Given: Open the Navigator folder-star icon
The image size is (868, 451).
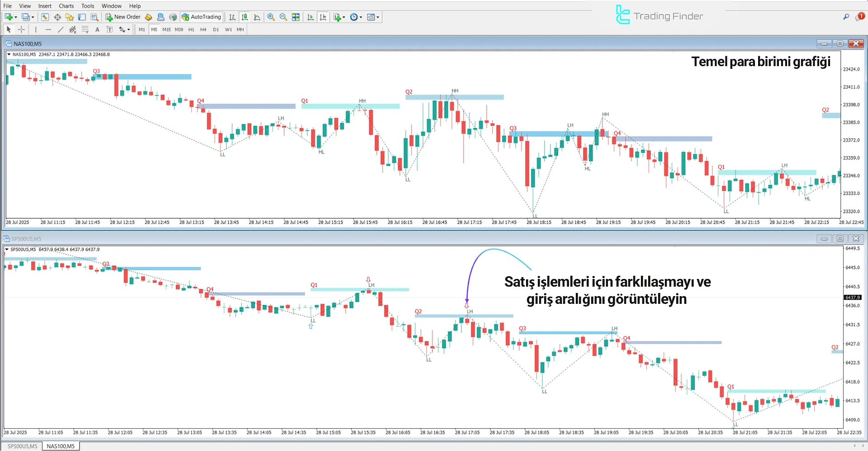Looking at the screenshot, I should point(70,17).
